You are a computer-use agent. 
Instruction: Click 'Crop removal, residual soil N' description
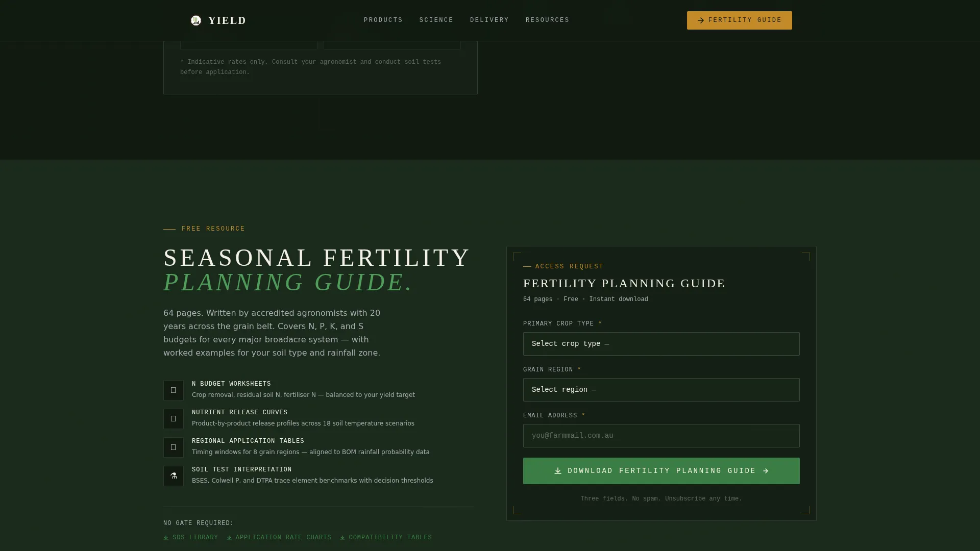tap(303, 395)
